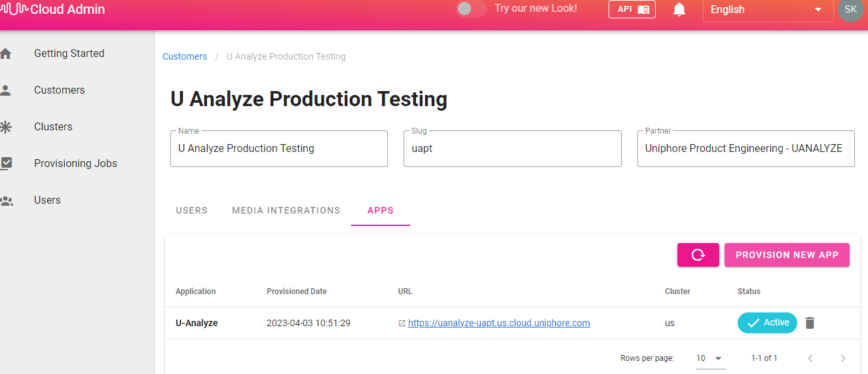The height and width of the screenshot is (374, 868).
Task: Click the Users group icon in sidebar
Action: [x=7, y=200]
